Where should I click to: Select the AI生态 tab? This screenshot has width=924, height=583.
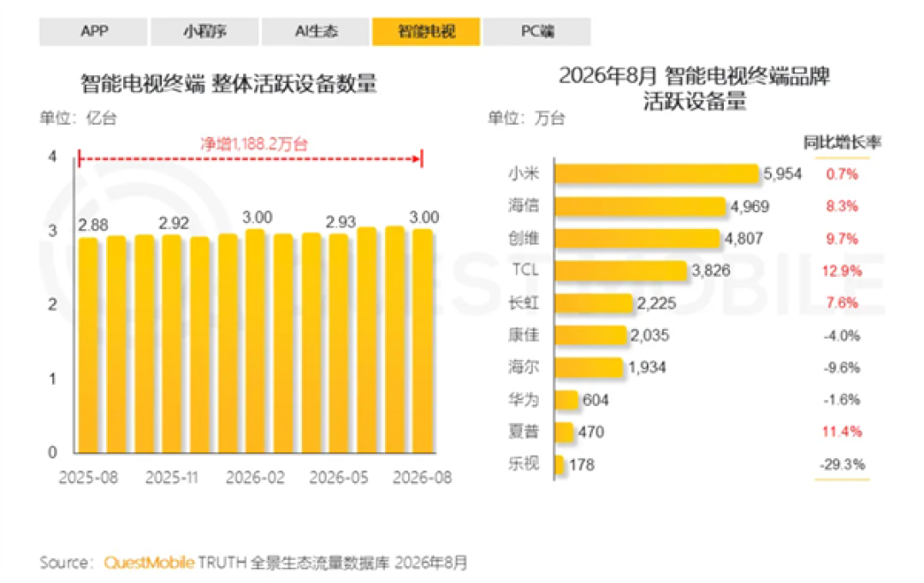(315, 32)
